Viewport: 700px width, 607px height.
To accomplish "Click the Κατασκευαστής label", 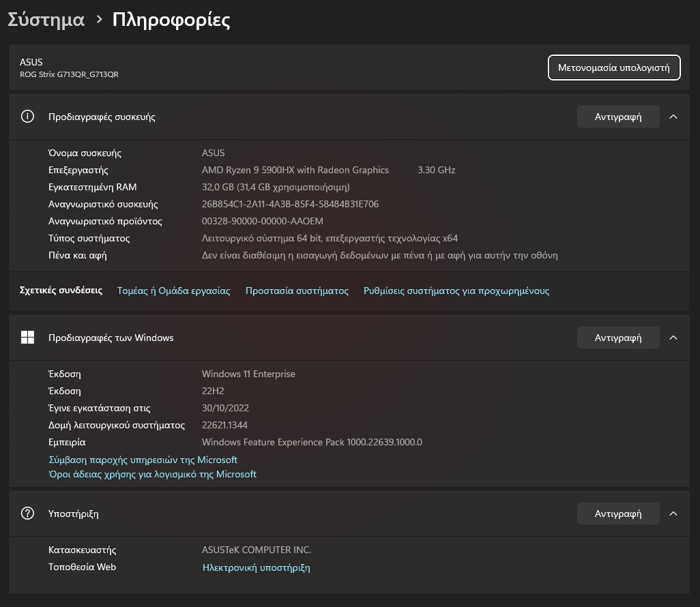I will (82, 550).
